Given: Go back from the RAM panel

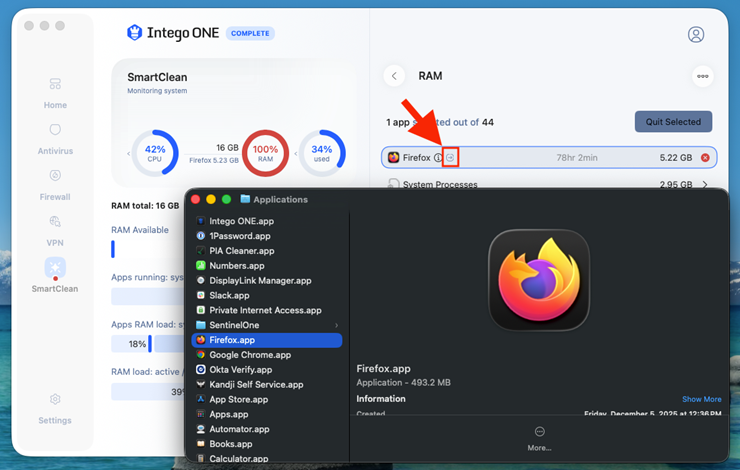Looking at the screenshot, I should tap(394, 76).
